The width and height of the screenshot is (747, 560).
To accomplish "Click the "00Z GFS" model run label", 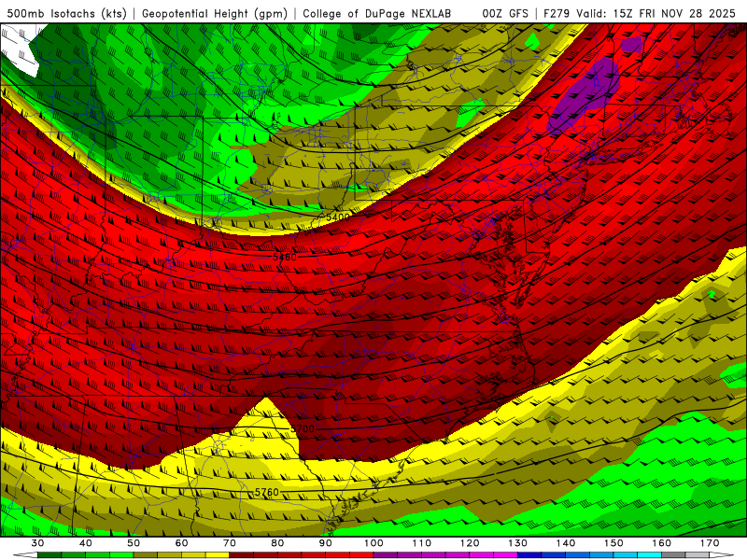I will point(505,14).
